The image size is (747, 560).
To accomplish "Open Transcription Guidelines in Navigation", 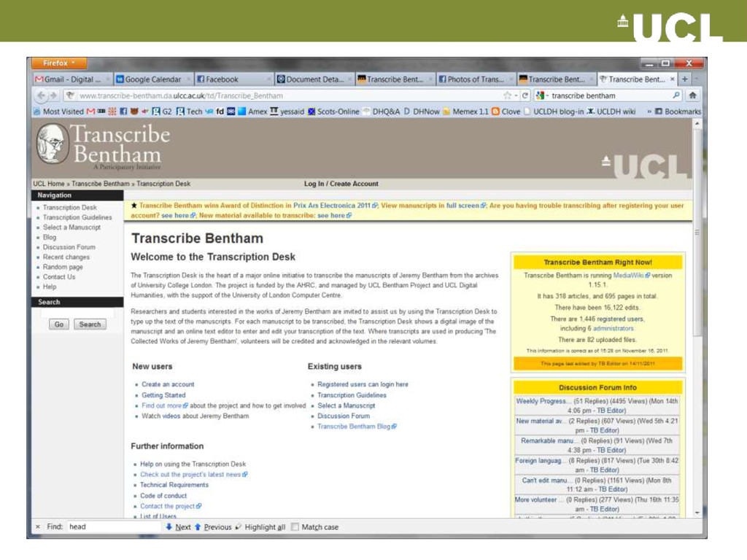I will coord(77,217).
